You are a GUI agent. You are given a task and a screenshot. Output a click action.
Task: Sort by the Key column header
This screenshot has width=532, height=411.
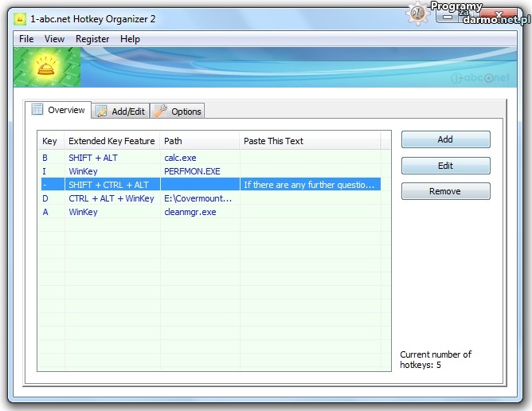pyautogui.click(x=51, y=141)
